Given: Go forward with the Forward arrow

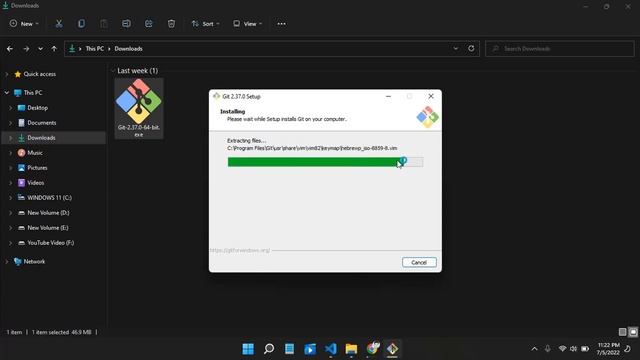Looking at the screenshot, I should tap(26, 49).
